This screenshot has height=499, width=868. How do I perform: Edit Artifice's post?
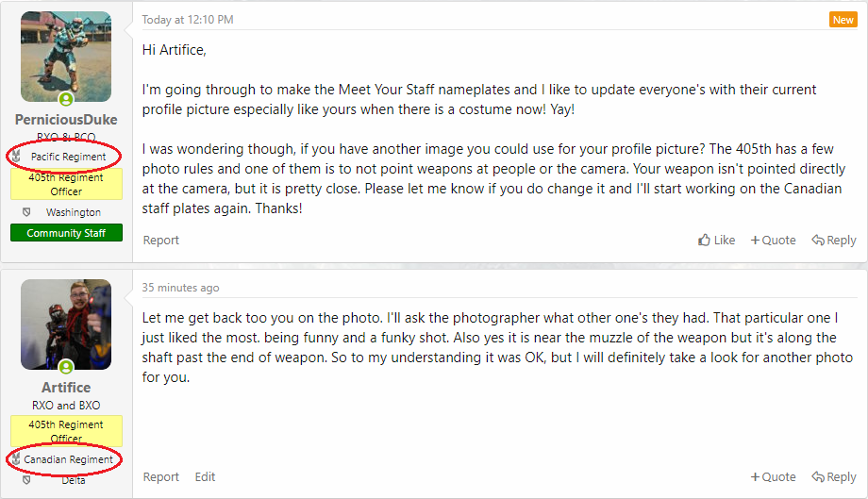pyautogui.click(x=206, y=477)
